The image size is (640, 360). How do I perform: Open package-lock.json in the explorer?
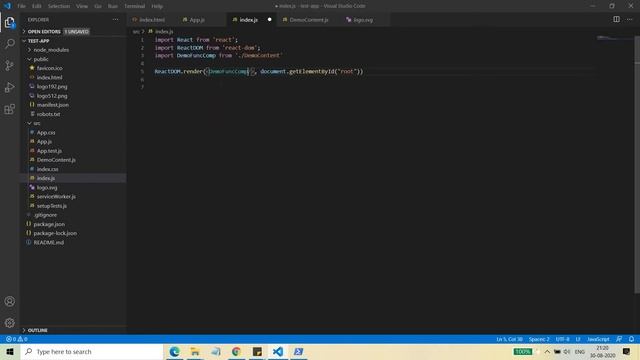(55, 233)
